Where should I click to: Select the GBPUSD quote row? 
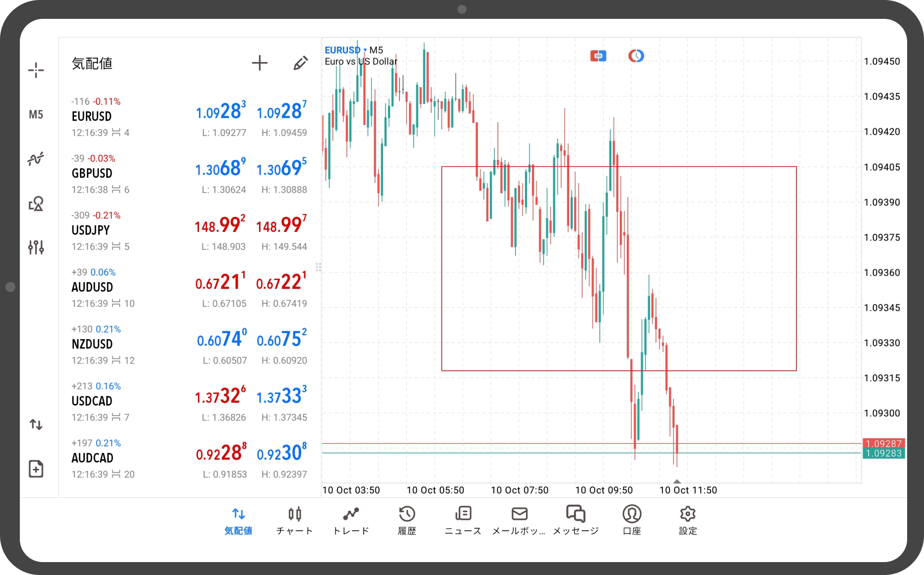pyautogui.click(x=189, y=174)
